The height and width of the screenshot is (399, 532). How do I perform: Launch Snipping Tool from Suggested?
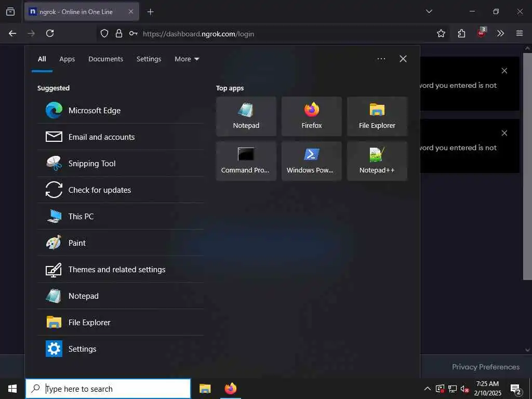(x=121, y=164)
